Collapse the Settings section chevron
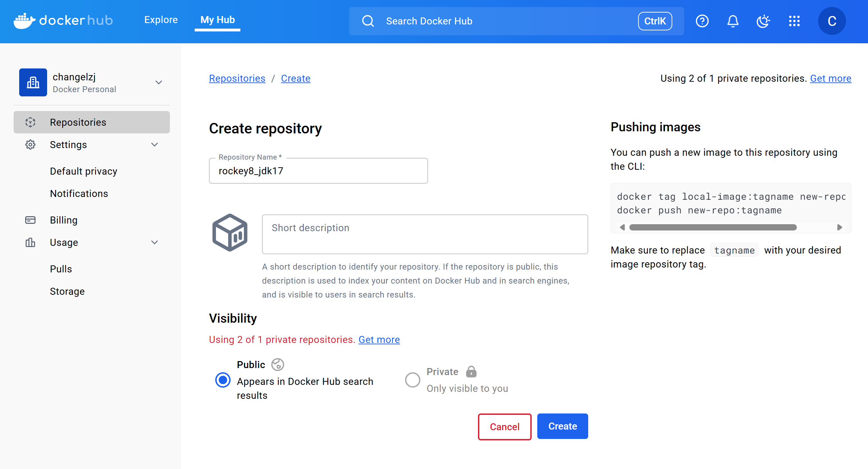 [155, 145]
